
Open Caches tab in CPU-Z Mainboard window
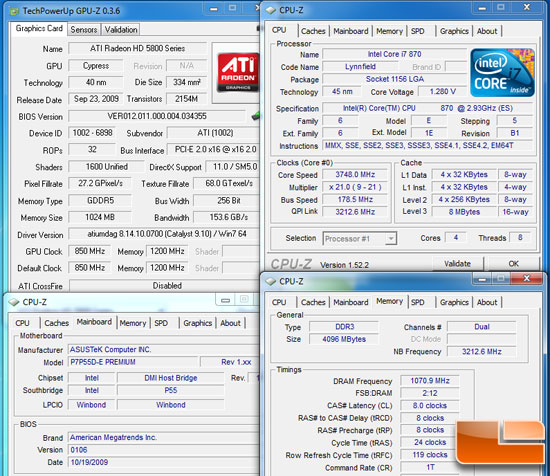click(x=56, y=323)
